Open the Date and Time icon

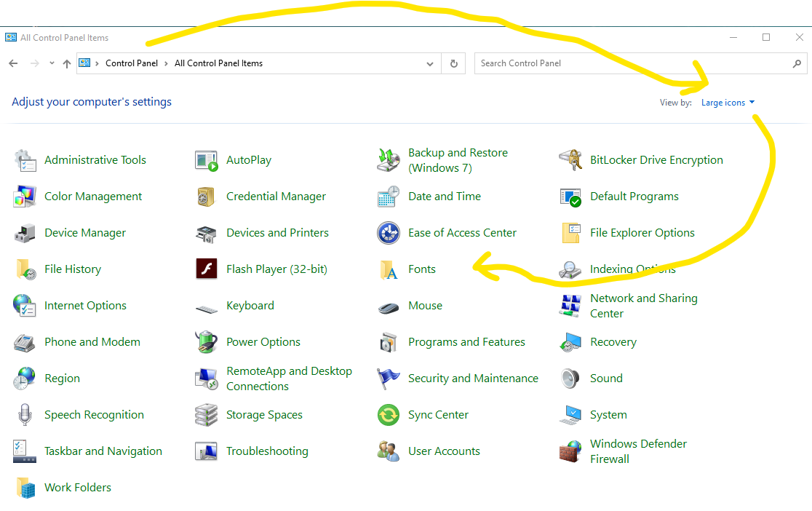coord(389,197)
